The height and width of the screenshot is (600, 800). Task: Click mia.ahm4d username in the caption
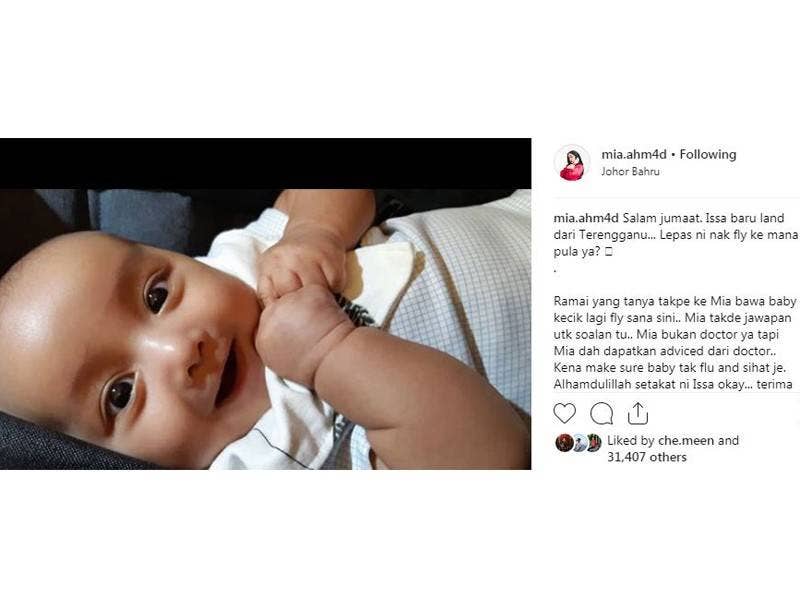coord(586,218)
